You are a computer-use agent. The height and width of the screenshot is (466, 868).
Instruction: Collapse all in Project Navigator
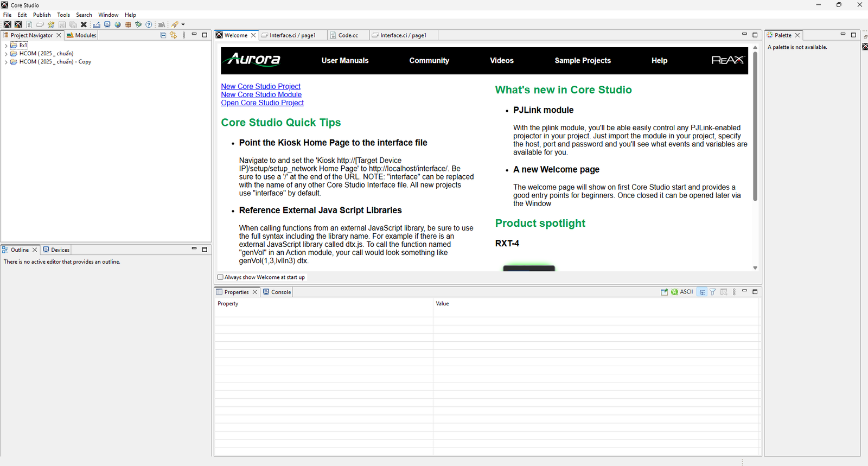tap(163, 35)
